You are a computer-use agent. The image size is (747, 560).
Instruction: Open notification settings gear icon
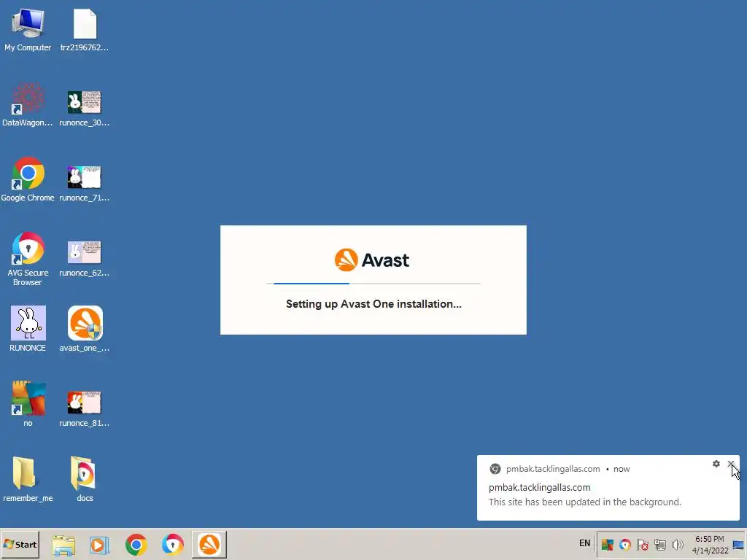716,464
